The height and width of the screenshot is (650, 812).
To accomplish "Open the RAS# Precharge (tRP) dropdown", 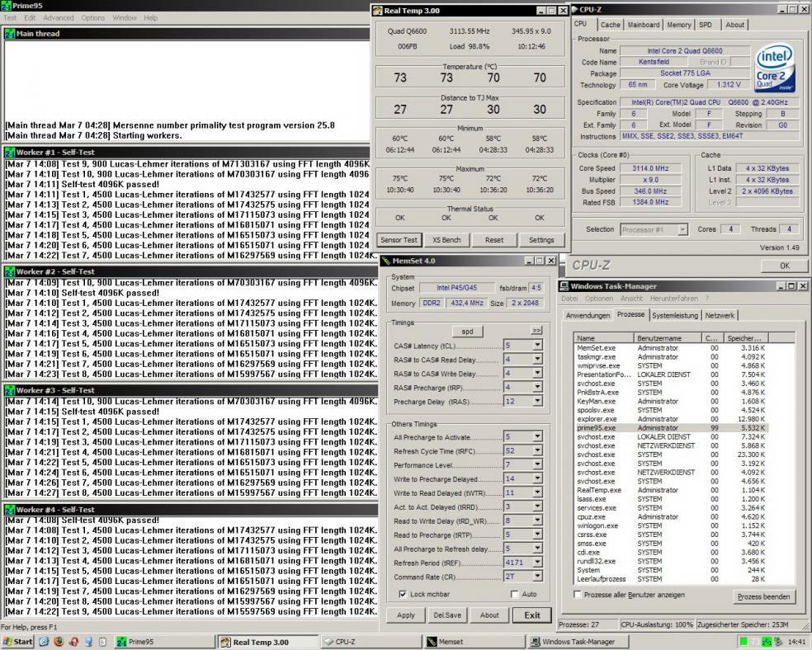I will [x=537, y=387].
